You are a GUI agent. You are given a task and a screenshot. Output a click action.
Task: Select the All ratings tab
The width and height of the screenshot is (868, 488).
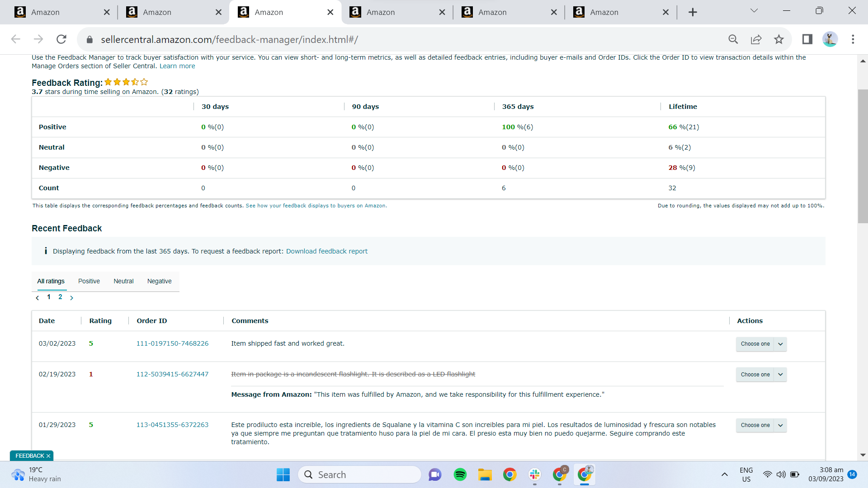pos(51,281)
